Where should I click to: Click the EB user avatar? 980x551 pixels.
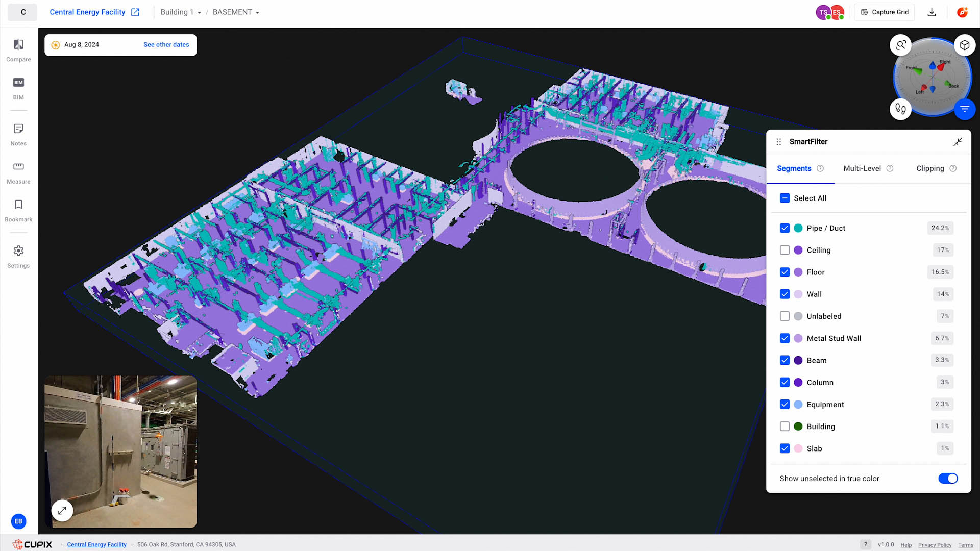click(18, 521)
